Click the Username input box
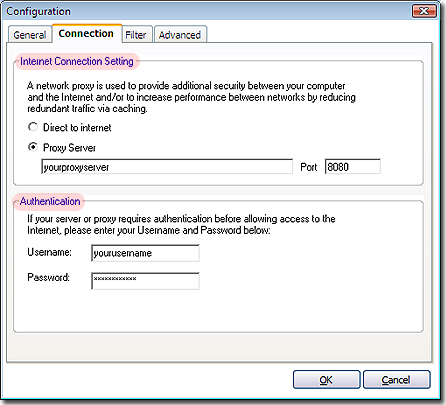Image resolution: width=446 pixels, height=405 pixels. [145, 253]
